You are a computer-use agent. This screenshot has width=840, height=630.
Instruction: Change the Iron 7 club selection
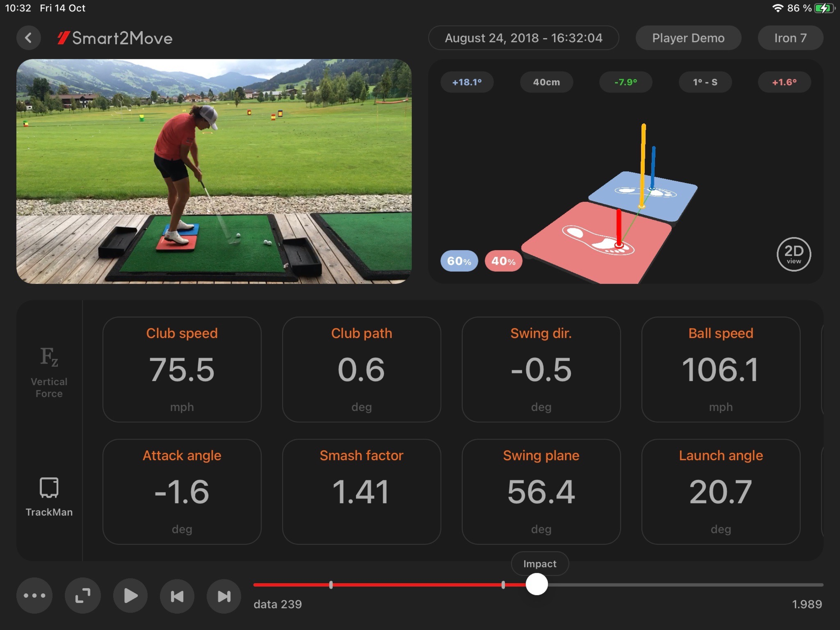[790, 38]
